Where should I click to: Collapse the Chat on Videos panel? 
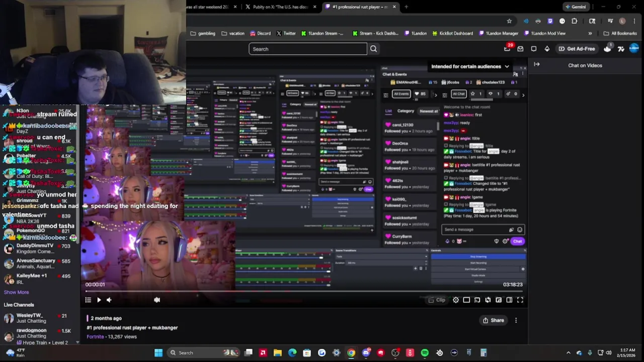(x=537, y=64)
